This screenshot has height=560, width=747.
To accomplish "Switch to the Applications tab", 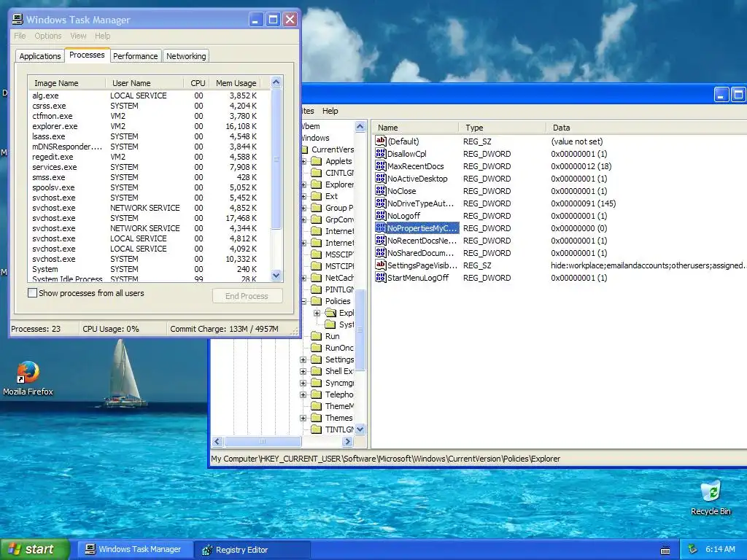I will (40, 55).
